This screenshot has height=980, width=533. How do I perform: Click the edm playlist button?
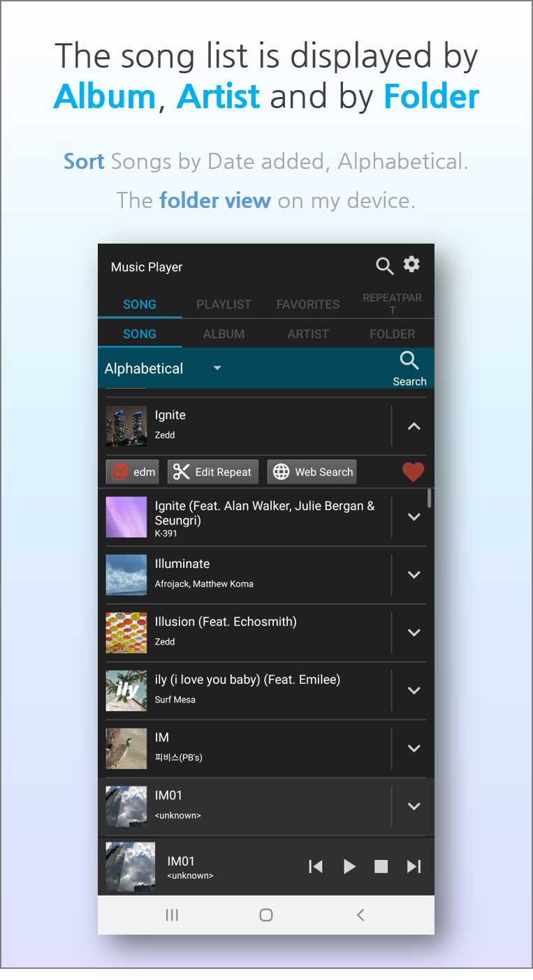(x=132, y=472)
